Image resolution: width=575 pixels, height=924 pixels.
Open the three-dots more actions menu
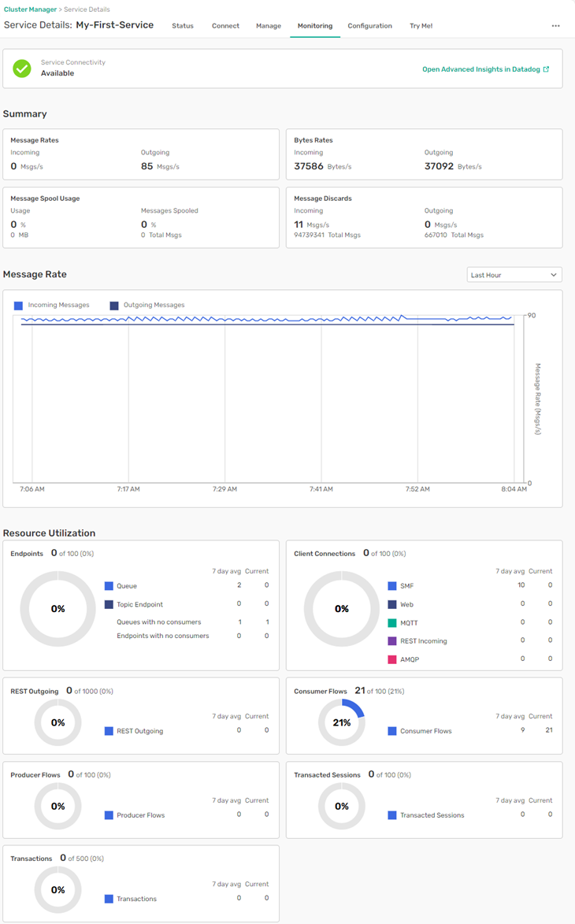click(x=555, y=26)
